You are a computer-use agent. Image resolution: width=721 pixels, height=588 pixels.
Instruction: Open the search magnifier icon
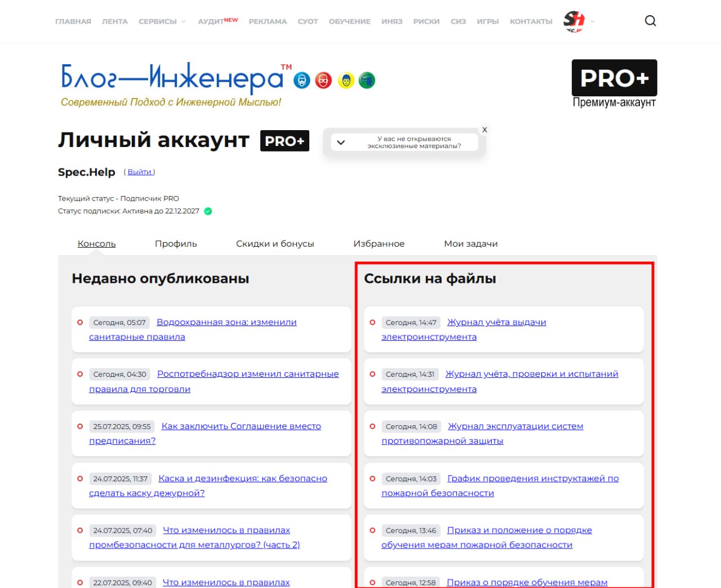point(650,21)
